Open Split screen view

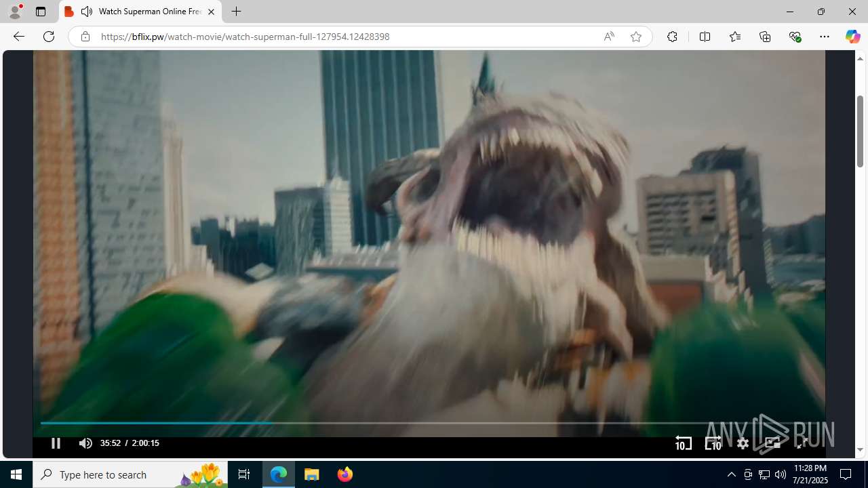tap(705, 37)
